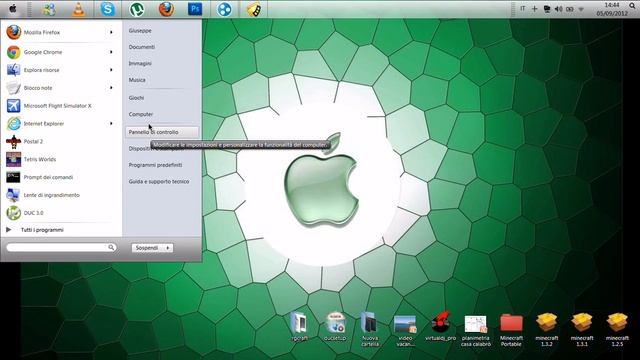Open Photoshop from the top bar
Screen dimensions: 640x360
pos(195,9)
